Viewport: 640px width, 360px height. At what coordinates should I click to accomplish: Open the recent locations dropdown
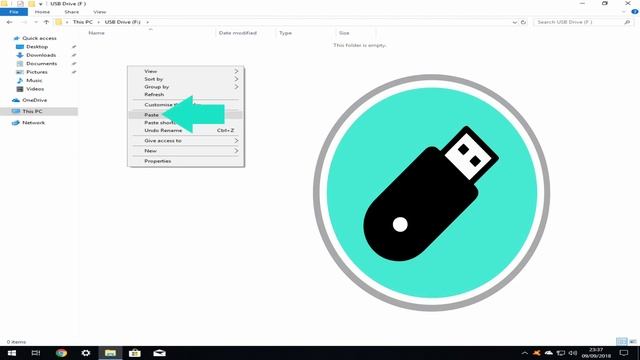[36, 22]
